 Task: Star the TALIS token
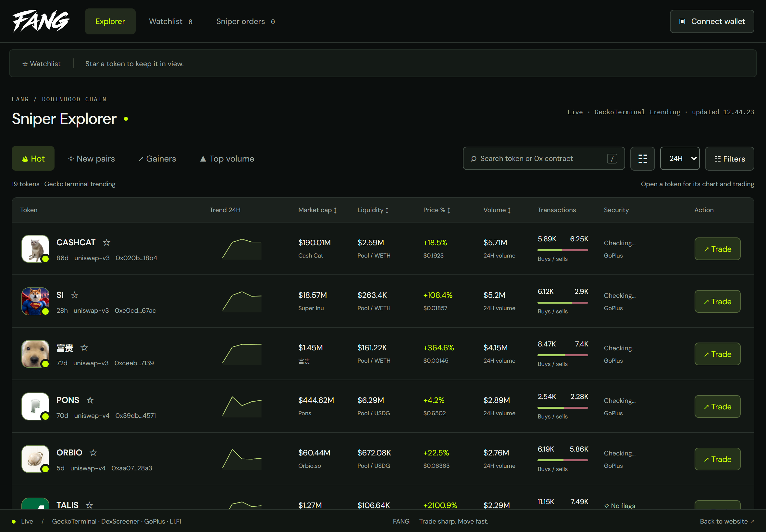tap(89, 505)
